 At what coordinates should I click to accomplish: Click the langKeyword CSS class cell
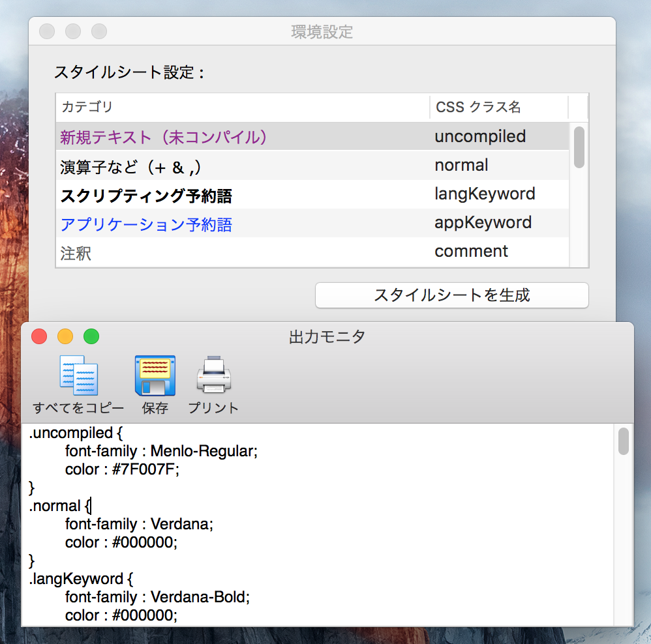(485, 194)
